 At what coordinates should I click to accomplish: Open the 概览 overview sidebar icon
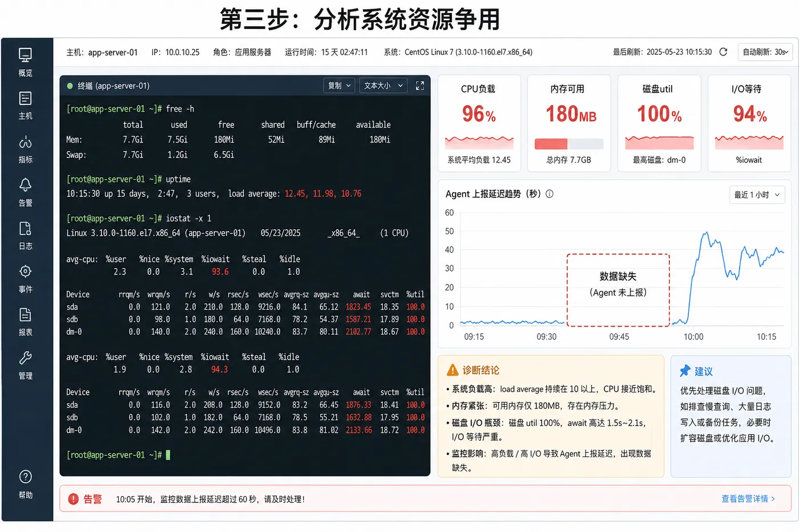coord(25,55)
